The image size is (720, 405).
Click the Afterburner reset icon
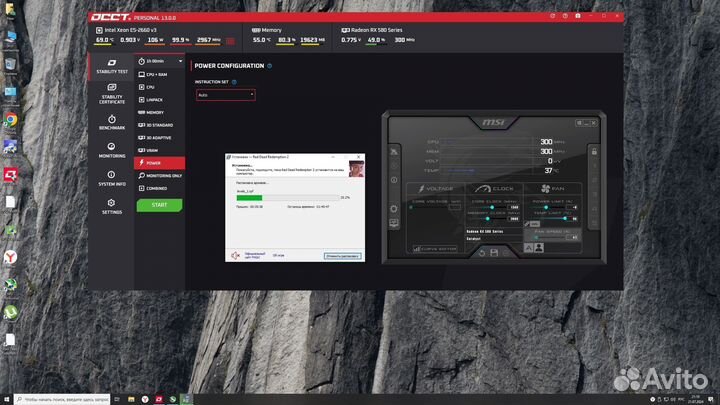click(x=482, y=253)
